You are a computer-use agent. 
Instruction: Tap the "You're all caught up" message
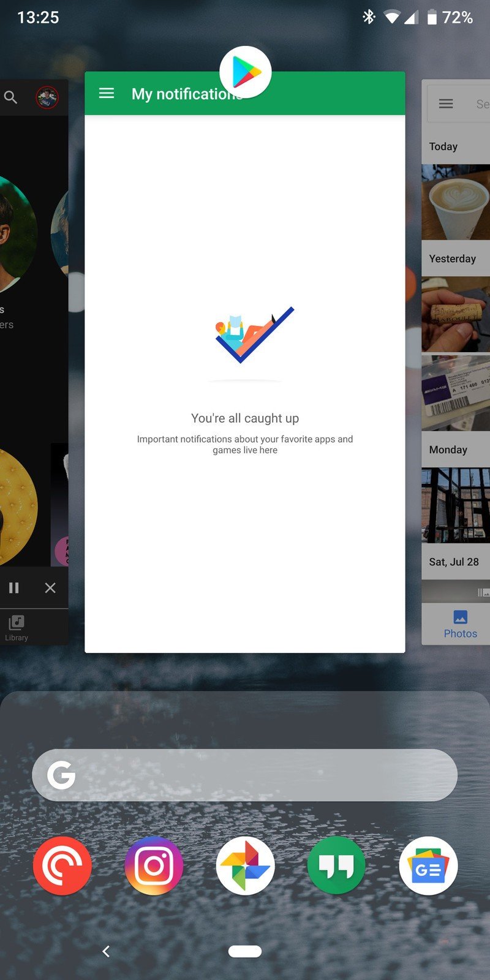pos(245,418)
